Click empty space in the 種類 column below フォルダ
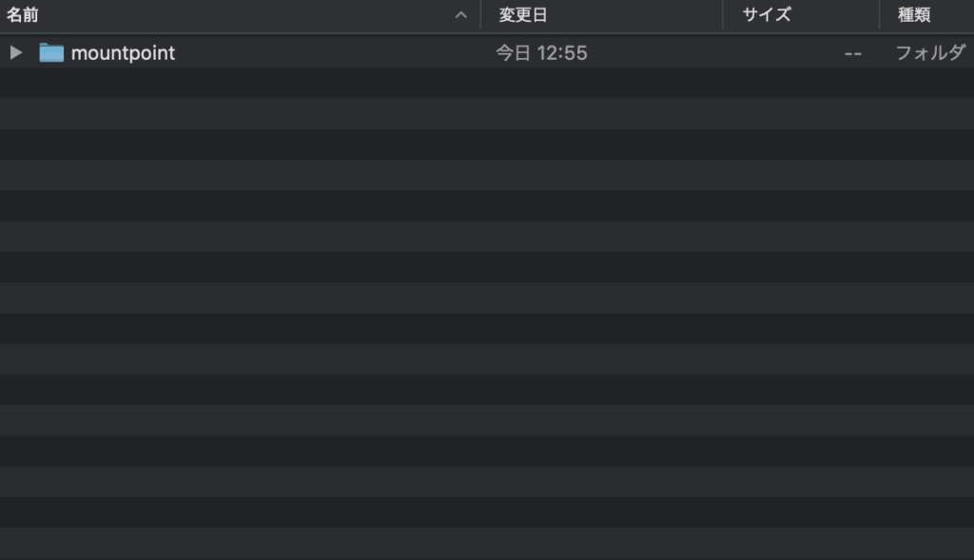 pyautogui.click(x=927, y=248)
